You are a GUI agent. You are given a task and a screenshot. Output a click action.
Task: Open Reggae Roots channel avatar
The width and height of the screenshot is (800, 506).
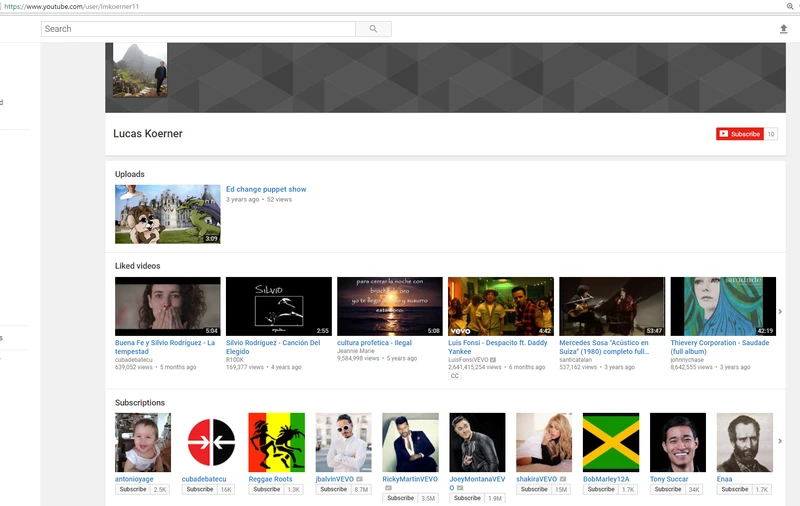(277, 442)
